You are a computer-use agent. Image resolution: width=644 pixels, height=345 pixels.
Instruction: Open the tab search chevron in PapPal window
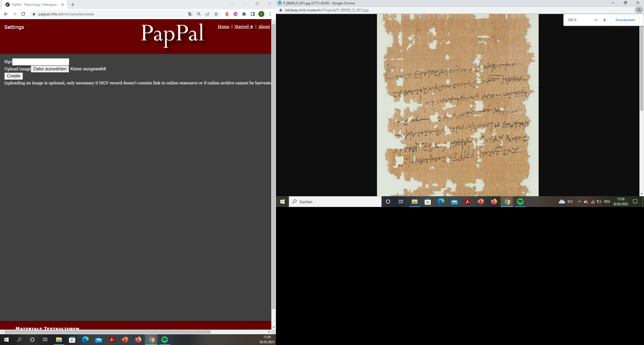pyautogui.click(x=233, y=4)
